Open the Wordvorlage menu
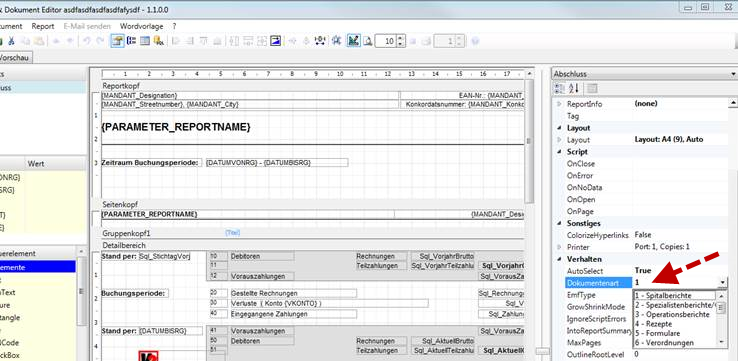The height and width of the screenshot is (361, 738). (x=142, y=26)
